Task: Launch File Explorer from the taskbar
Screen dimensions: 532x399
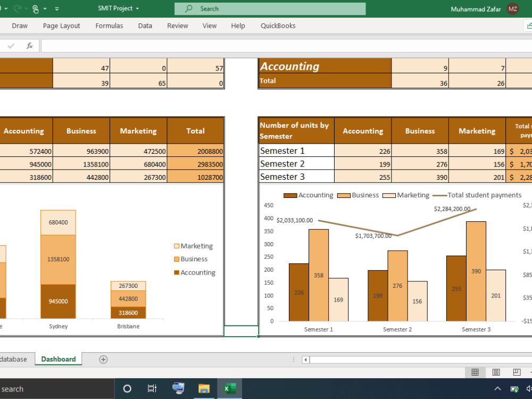Action: coord(204,388)
